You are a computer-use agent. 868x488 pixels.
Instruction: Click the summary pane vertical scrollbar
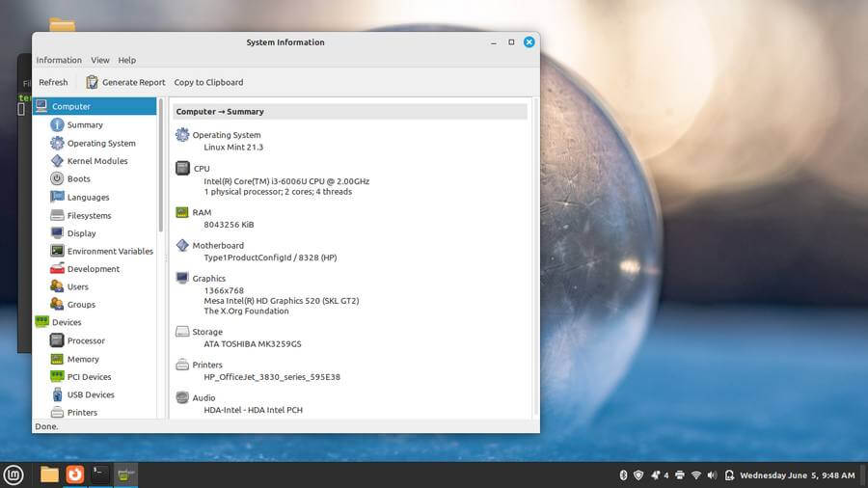click(x=534, y=258)
